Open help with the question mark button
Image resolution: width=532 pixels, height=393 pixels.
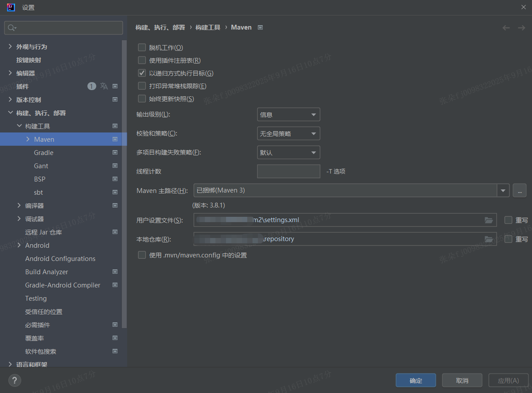coord(14,380)
